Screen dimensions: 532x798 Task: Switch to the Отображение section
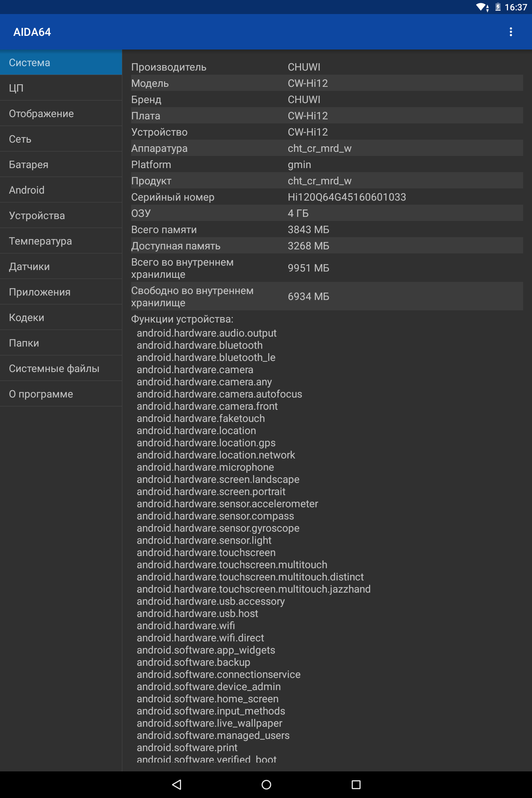(61, 113)
